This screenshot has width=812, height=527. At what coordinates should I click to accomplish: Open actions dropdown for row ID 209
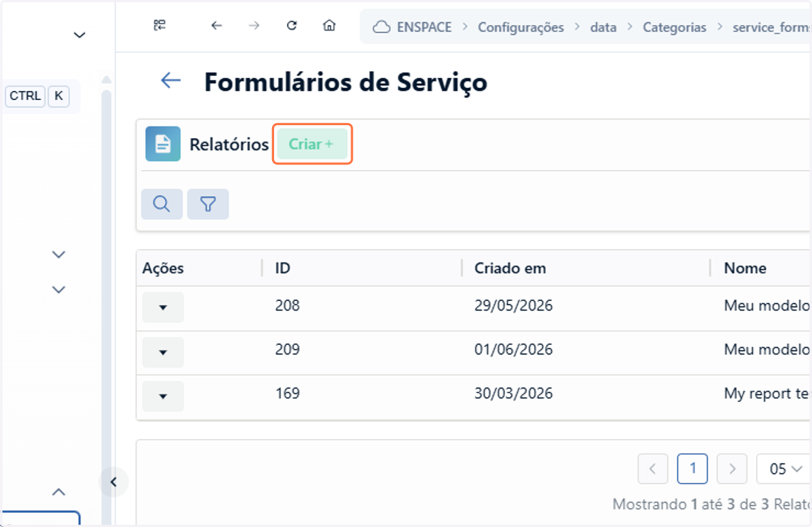(163, 352)
